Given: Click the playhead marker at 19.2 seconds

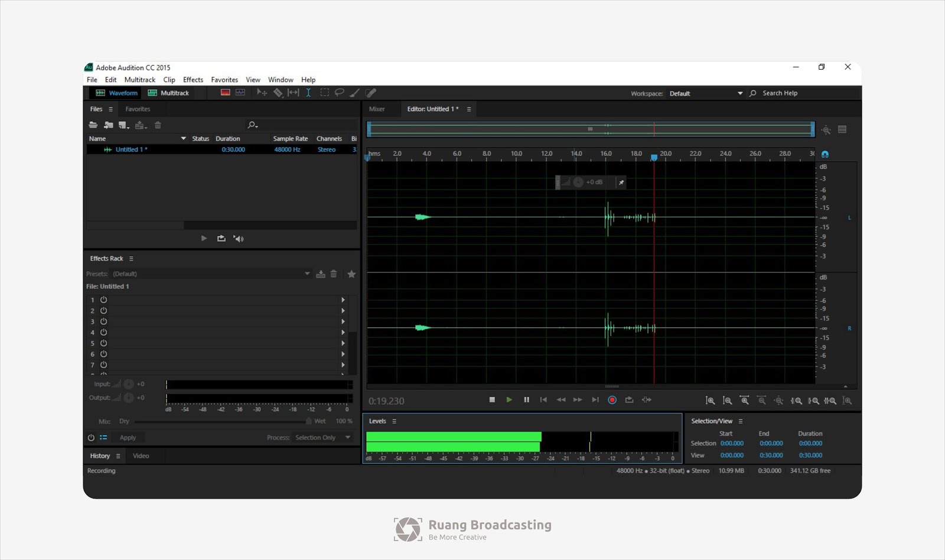Looking at the screenshot, I should click(654, 158).
